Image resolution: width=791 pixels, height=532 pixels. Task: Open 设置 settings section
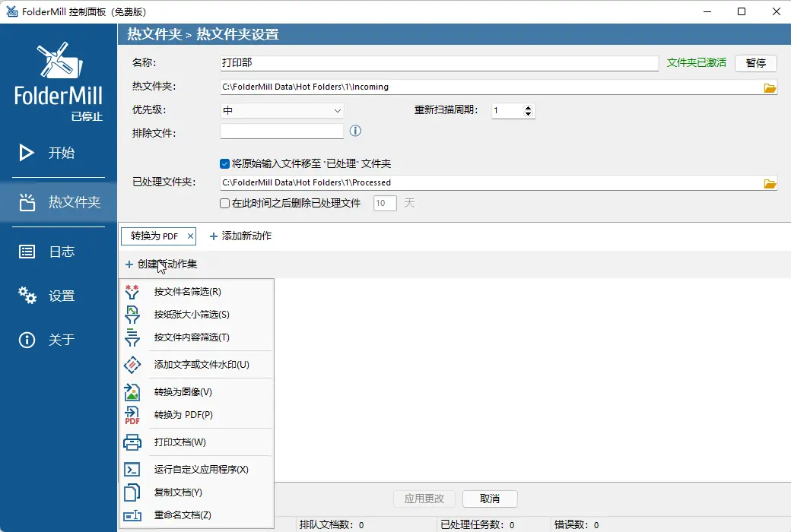(x=59, y=296)
